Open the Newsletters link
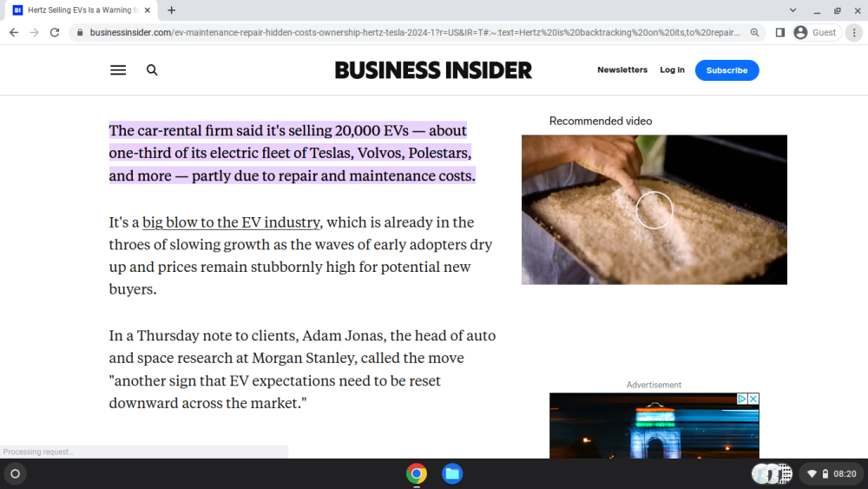This screenshot has height=489, width=868. (x=622, y=69)
